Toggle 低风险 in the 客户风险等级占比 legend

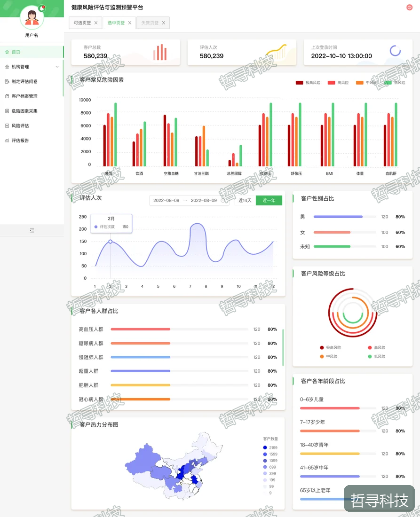coord(376,356)
